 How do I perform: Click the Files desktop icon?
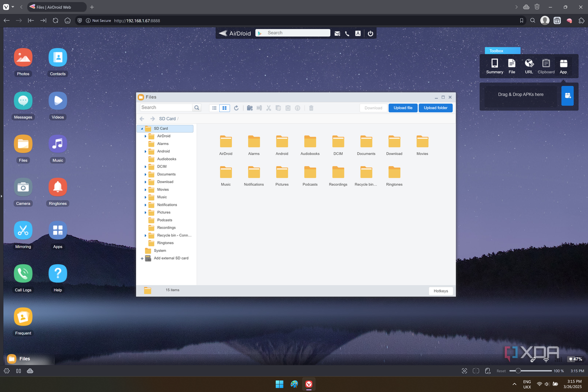(x=23, y=144)
